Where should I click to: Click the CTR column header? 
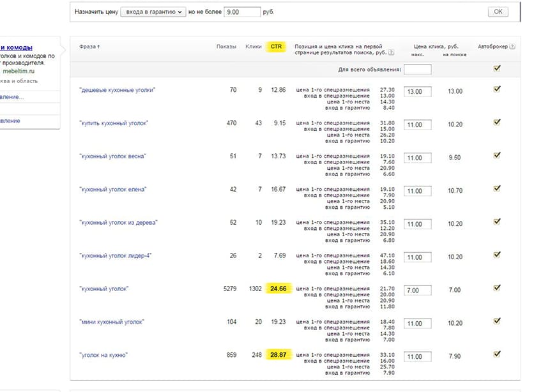tap(277, 47)
